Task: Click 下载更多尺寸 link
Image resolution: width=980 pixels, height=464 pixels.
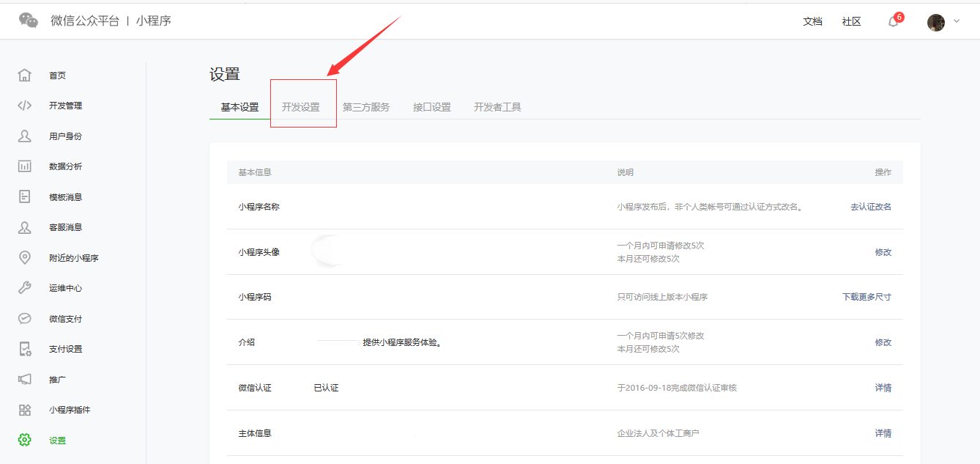Action: pyautogui.click(x=866, y=297)
